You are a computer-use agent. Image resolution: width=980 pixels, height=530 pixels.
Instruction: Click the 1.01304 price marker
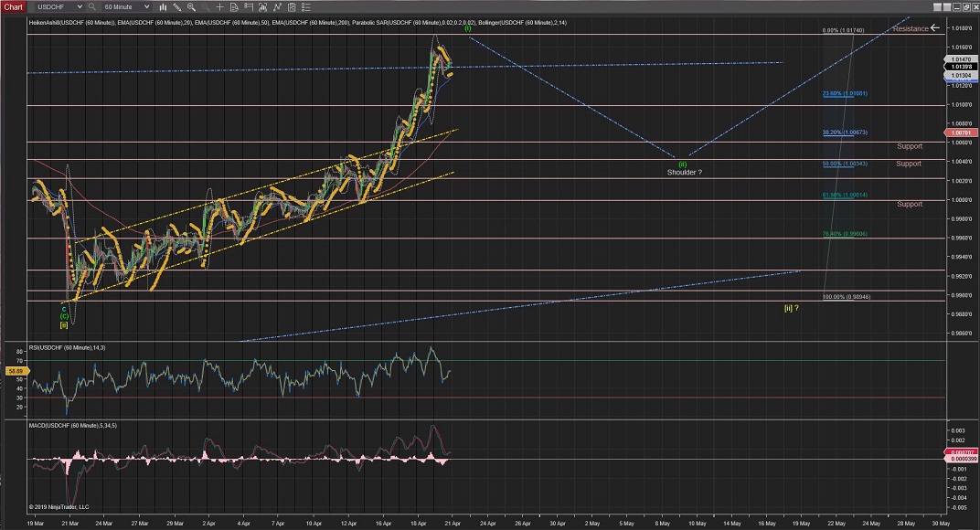pyautogui.click(x=961, y=76)
